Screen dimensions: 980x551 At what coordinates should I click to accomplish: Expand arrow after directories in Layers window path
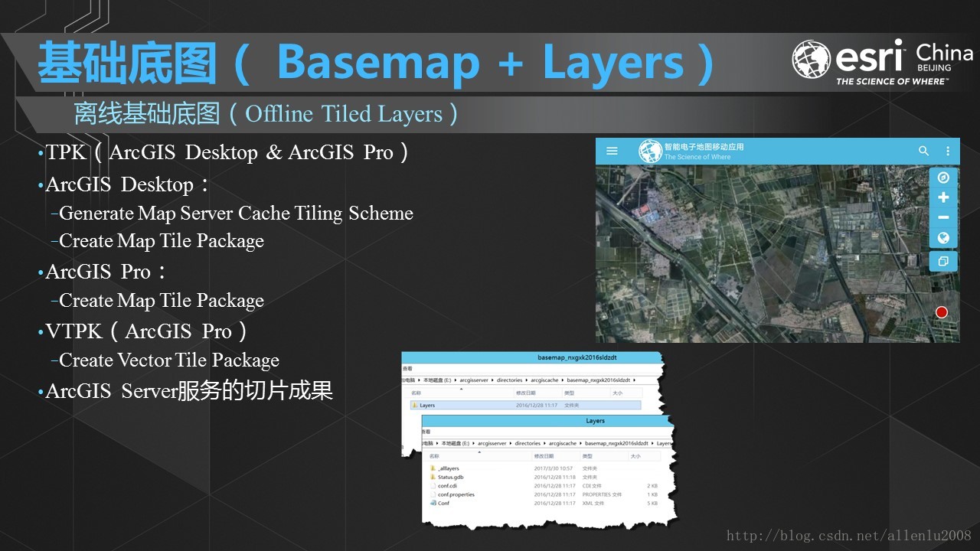pos(545,443)
